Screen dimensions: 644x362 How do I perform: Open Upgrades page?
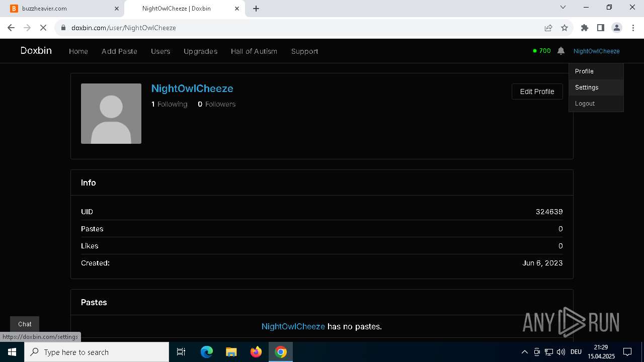[x=200, y=51]
